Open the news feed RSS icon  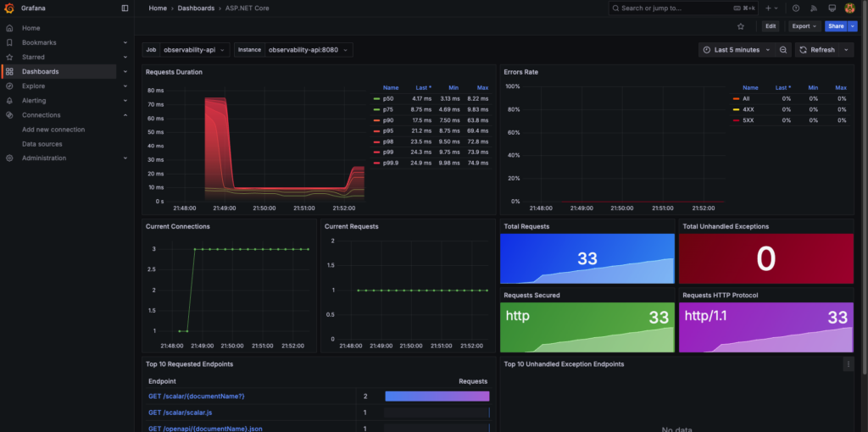(814, 8)
